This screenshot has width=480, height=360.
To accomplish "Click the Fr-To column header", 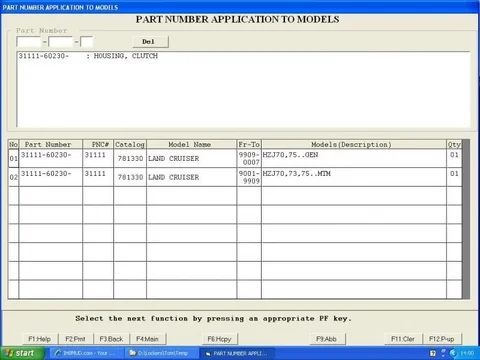I will click(x=249, y=144).
